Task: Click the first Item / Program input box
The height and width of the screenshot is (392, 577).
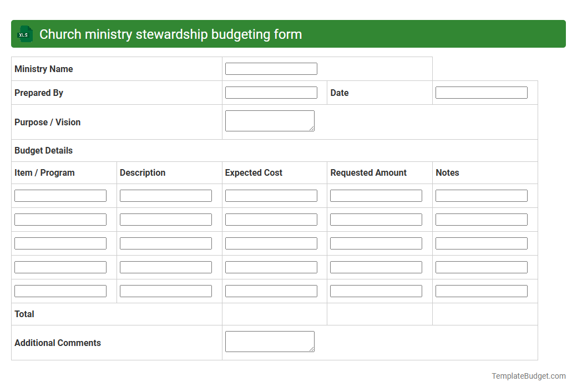Action: coord(60,195)
